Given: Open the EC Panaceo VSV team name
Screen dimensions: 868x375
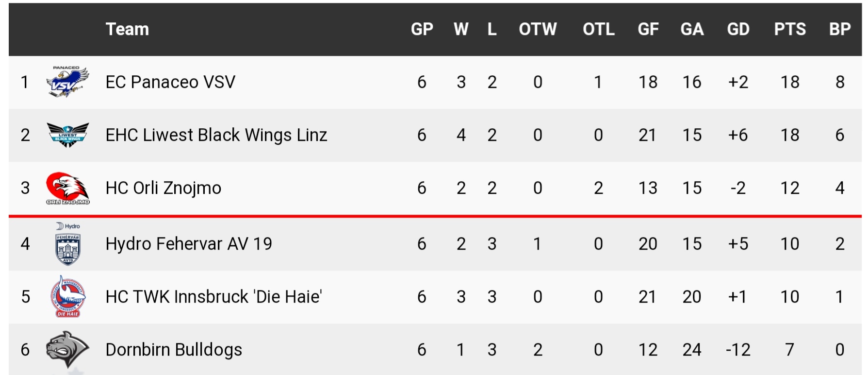Looking at the screenshot, I should tap(170, 82).
